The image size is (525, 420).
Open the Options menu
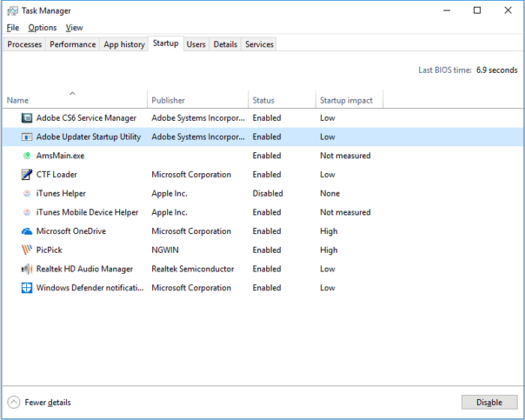tap(42, 28)
